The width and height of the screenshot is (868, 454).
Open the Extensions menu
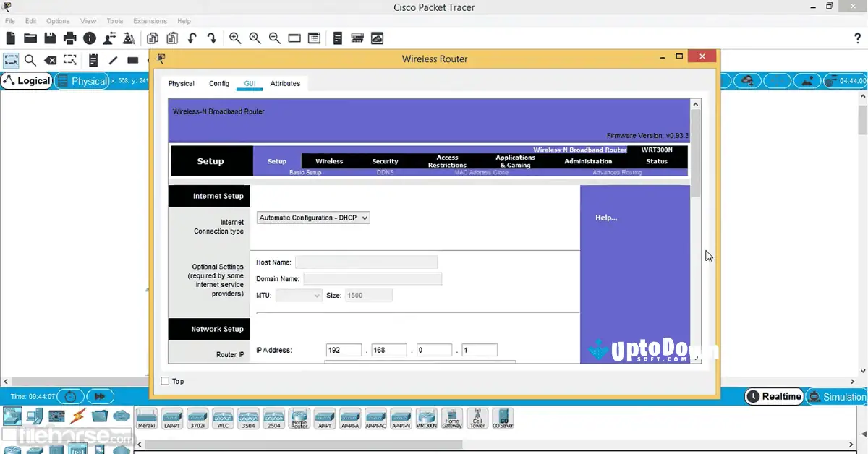150,20
